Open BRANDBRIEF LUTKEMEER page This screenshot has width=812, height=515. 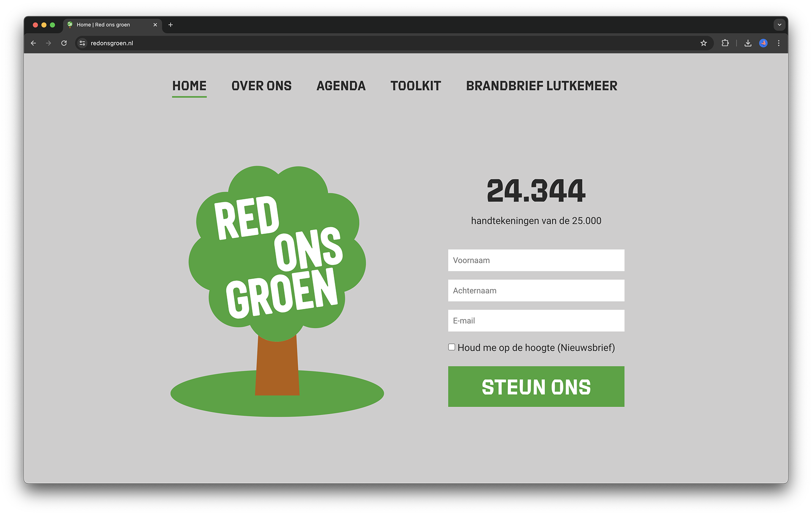[542, 86]
